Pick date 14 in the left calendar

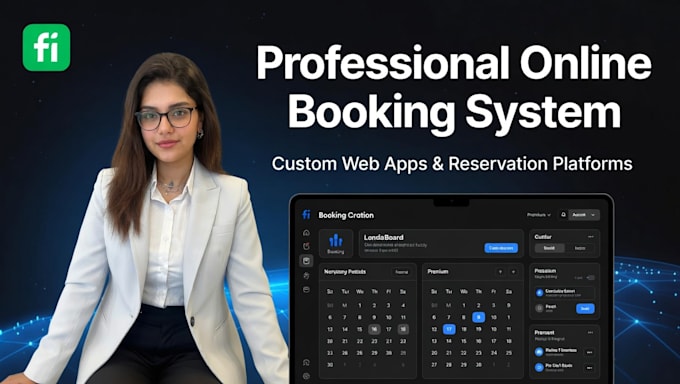[x=345, y=329]
